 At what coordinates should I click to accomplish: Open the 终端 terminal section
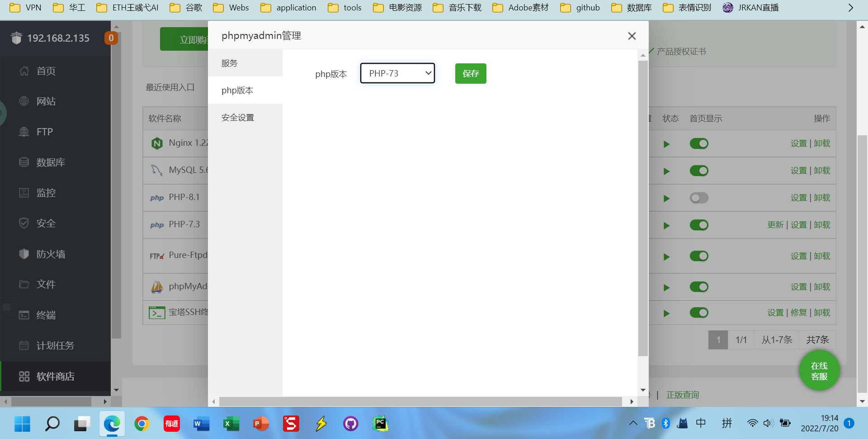45,315
